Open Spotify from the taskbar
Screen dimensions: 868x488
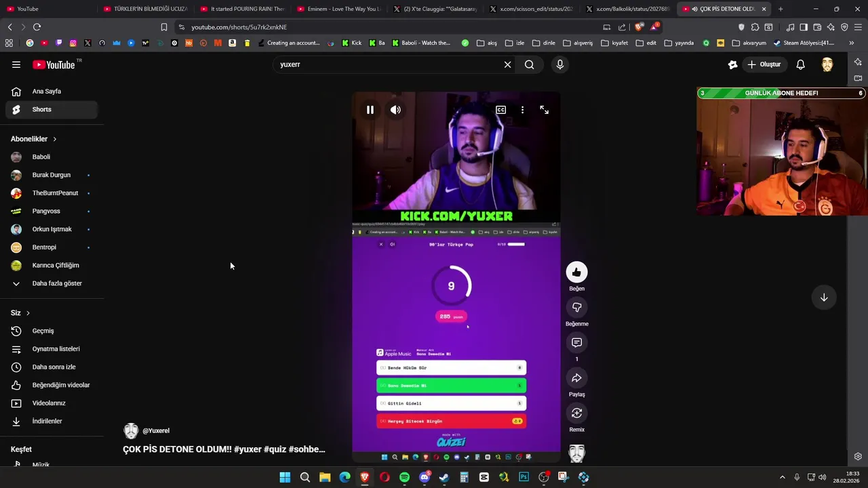point(404,477)
